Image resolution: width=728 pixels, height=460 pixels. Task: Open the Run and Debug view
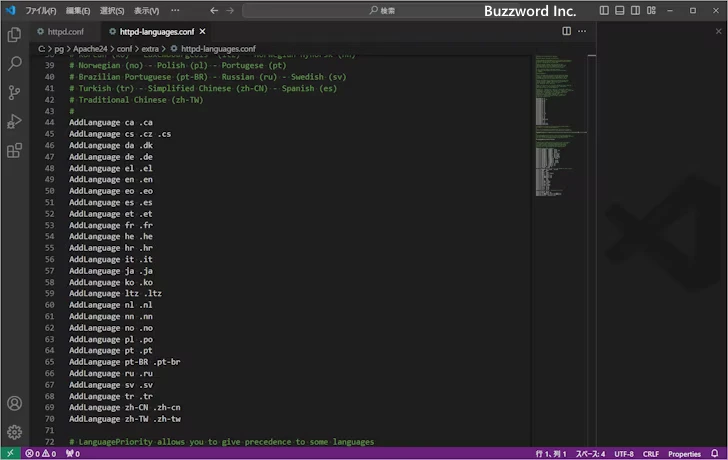[14, 121]
